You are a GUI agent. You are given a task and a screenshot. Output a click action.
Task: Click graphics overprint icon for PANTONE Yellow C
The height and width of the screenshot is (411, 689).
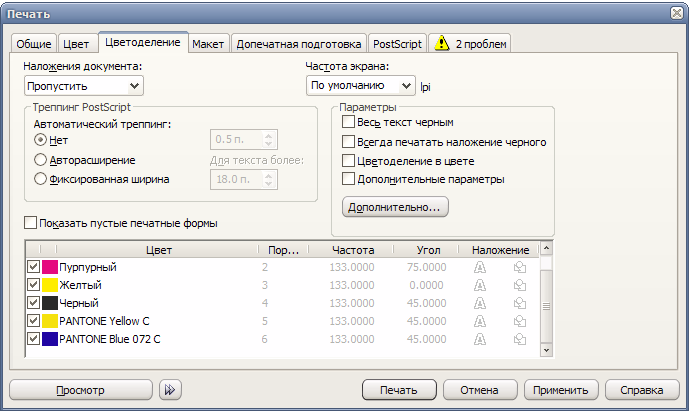pos(519,322)
